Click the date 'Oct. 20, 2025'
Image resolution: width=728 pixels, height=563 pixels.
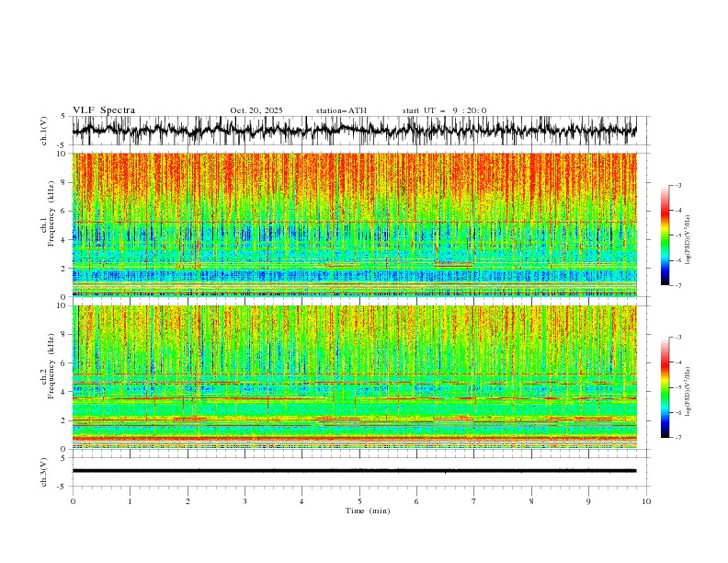click(256, 110)
